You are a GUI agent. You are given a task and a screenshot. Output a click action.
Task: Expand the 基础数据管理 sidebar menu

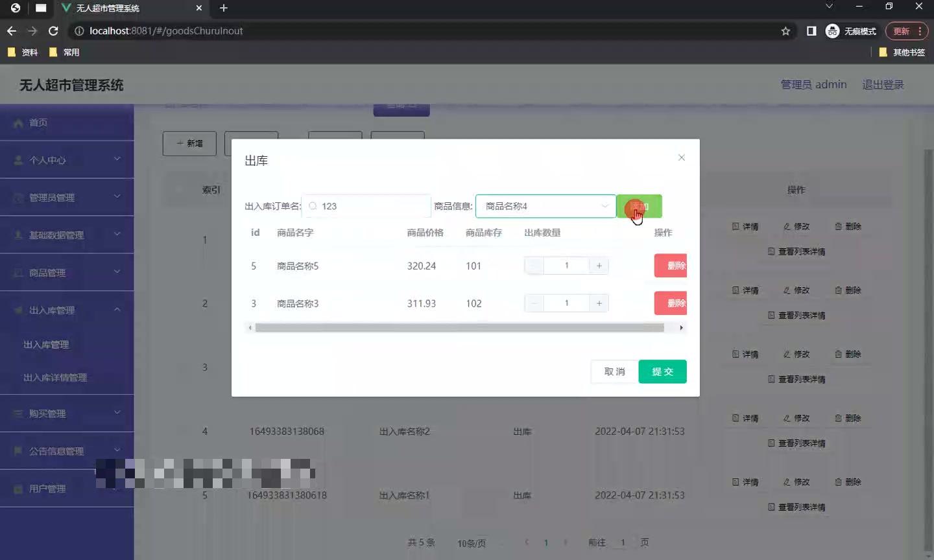click(67, 235)
